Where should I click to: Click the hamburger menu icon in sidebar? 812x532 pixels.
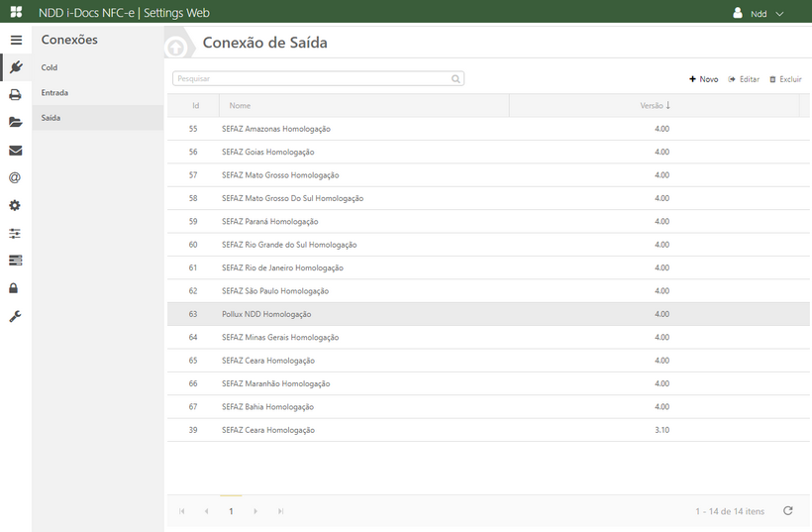tap(16, 41)
